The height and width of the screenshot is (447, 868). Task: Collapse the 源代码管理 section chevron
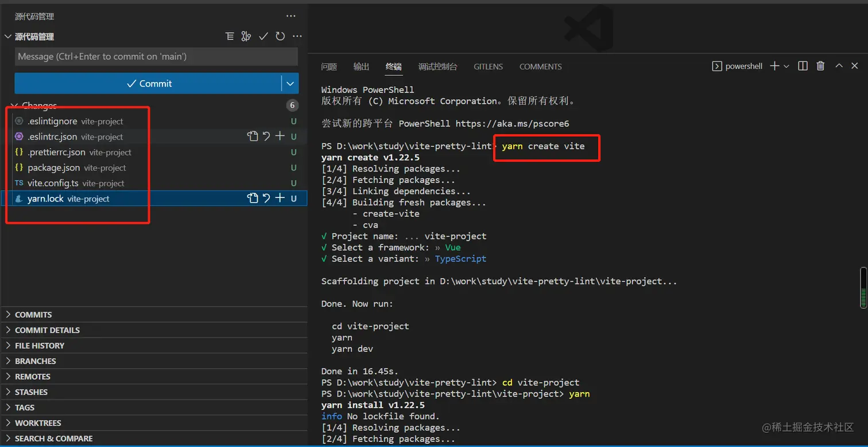(x=8, y=37)
